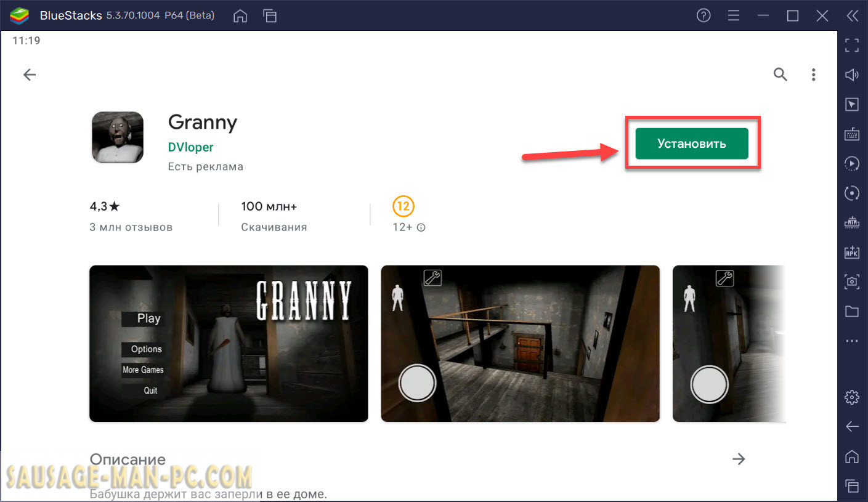Open the media folder icon in sidebar

[x=852, y=311]
